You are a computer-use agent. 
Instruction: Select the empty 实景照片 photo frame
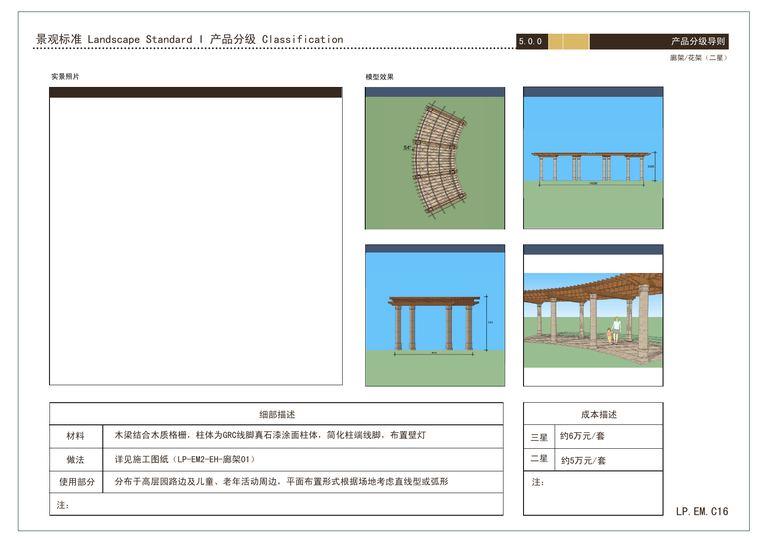pos(196,236)
